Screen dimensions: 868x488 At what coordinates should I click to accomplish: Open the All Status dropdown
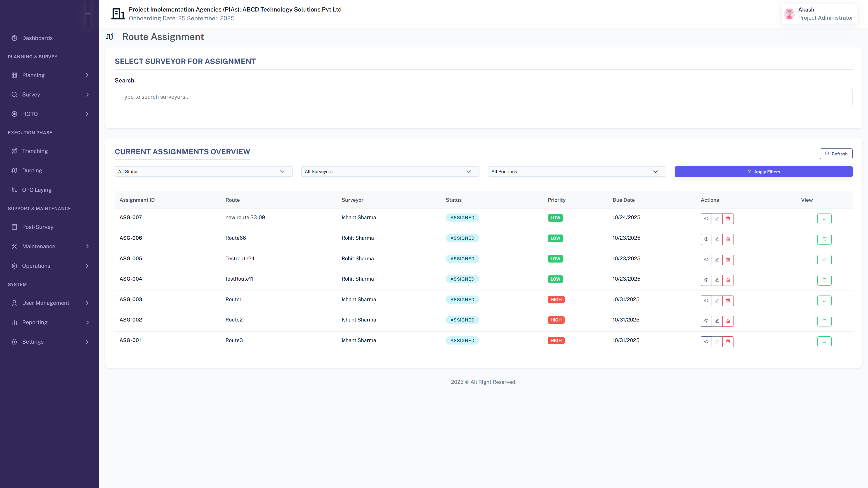(203, 171)
